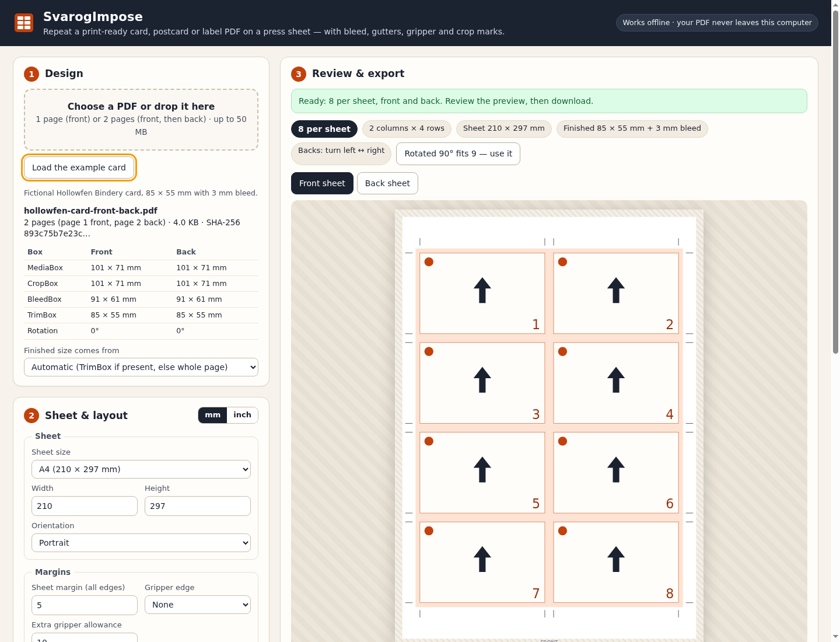The height and width of the screenshot is (642, 840).
Task: Switch units to mm
Action: 213,415
